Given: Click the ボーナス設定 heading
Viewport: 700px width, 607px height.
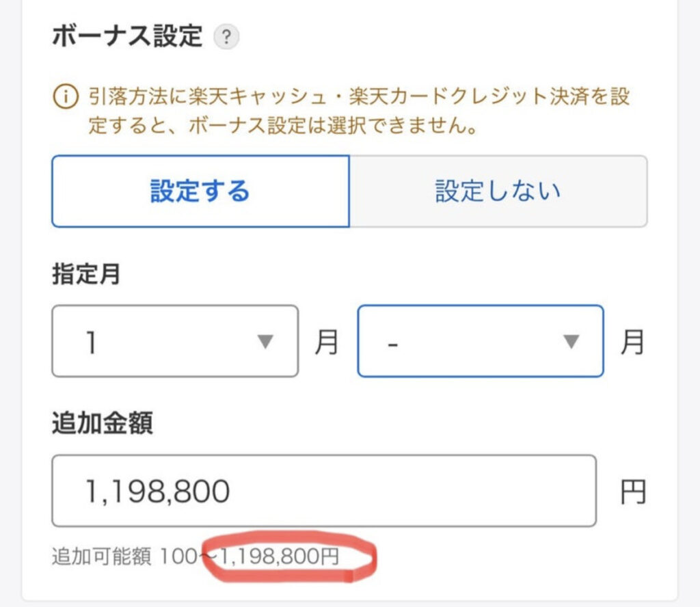Looking at the screenshot, I should [x=127, y=36].
